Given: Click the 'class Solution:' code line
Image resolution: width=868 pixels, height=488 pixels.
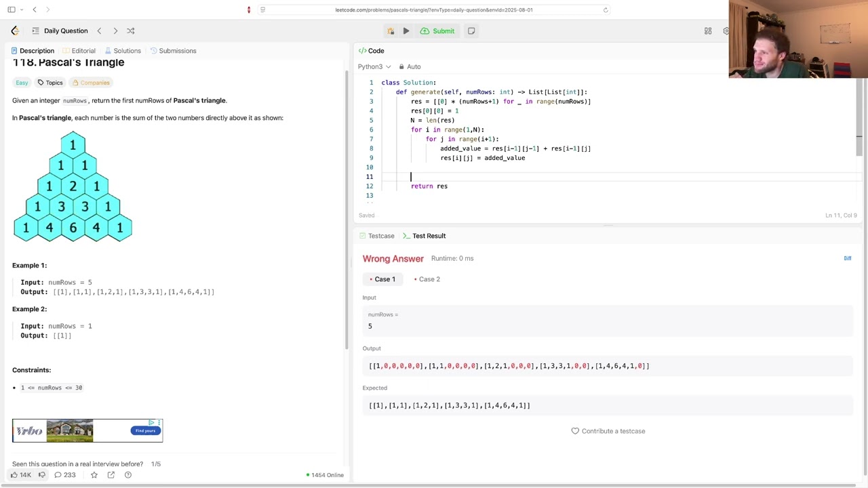Looking at the screenshot, I should click(x=409, y=83).
